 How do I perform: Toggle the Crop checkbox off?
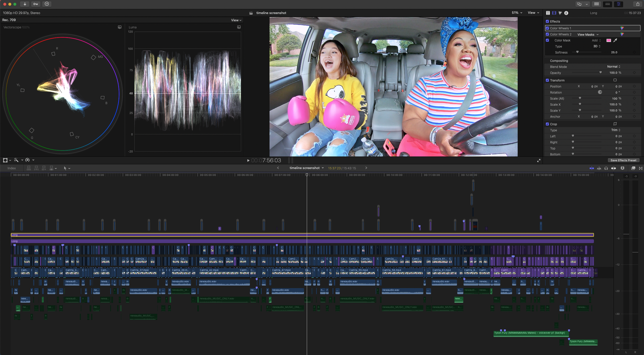(x=547, y=124)
